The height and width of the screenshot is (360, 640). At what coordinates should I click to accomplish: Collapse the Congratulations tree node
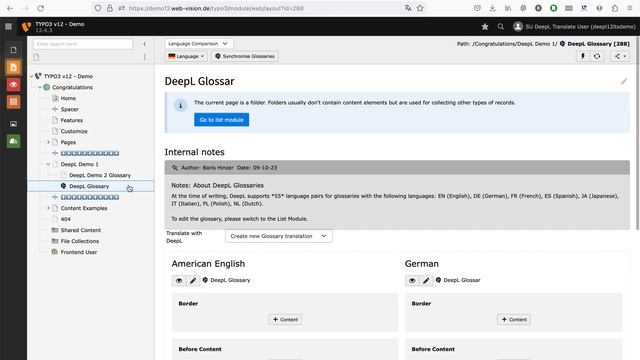(x=40, y=87)
